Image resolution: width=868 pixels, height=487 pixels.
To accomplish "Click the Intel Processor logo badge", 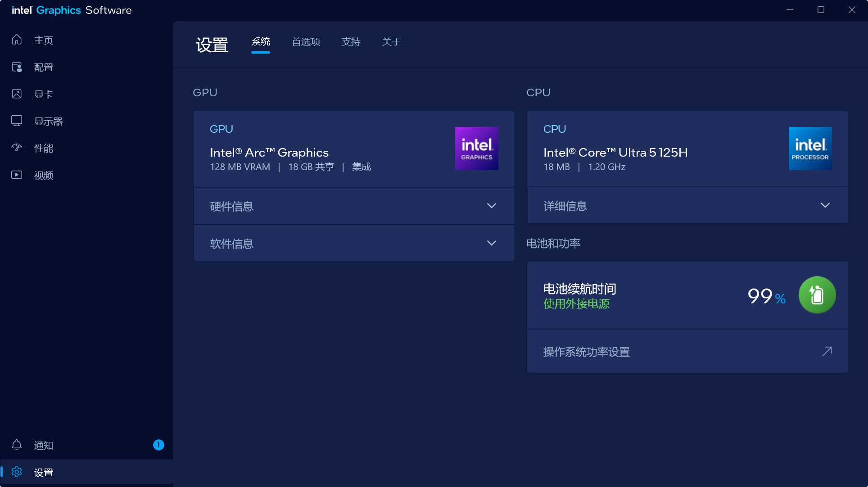I will click(x=810, y=149).
